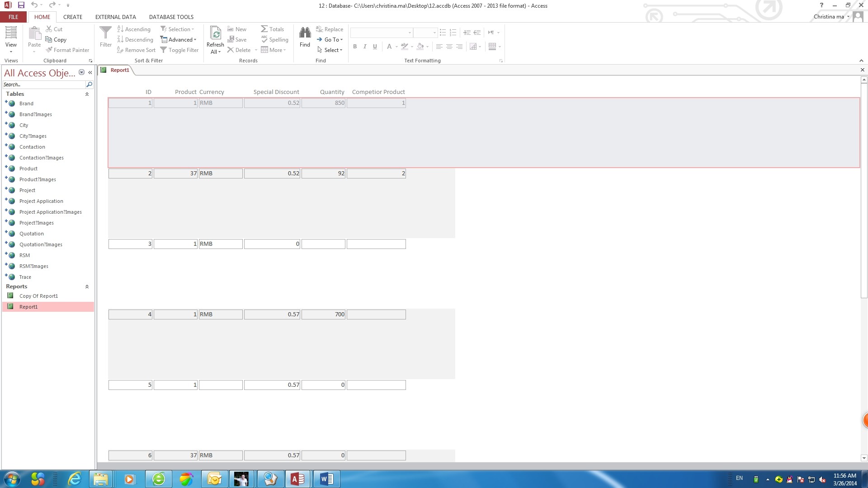The height and width of the screenshot is (488, 868).
Task: Switch to the CREATE tab
Action: coord(73,17)
